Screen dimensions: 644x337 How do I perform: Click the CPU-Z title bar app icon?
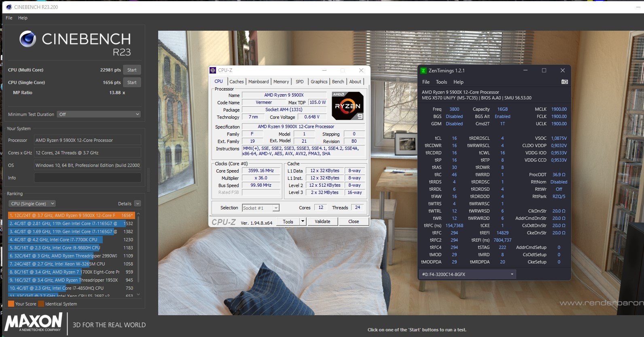tap(213, 70)
